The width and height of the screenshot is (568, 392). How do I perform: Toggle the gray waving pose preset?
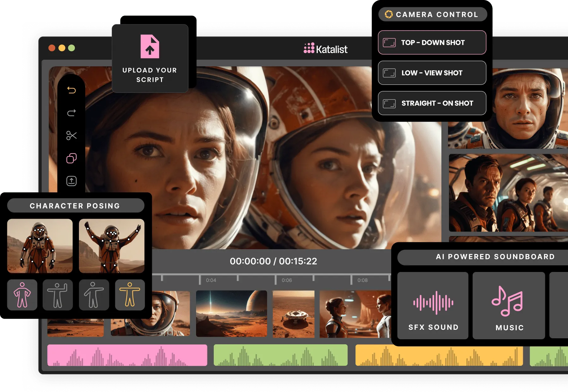click(x=58, y=295)
